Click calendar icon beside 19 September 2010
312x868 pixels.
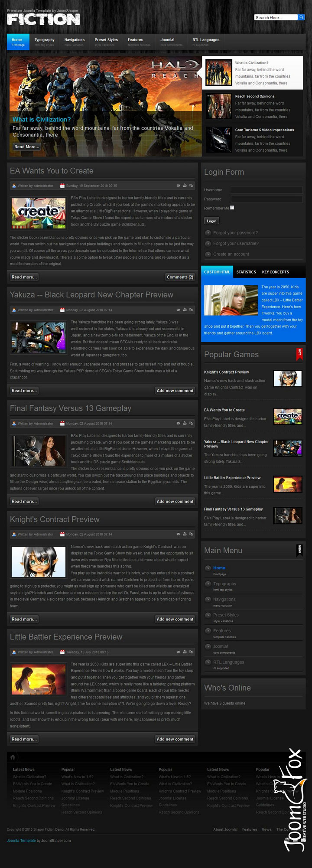point(62,186)
